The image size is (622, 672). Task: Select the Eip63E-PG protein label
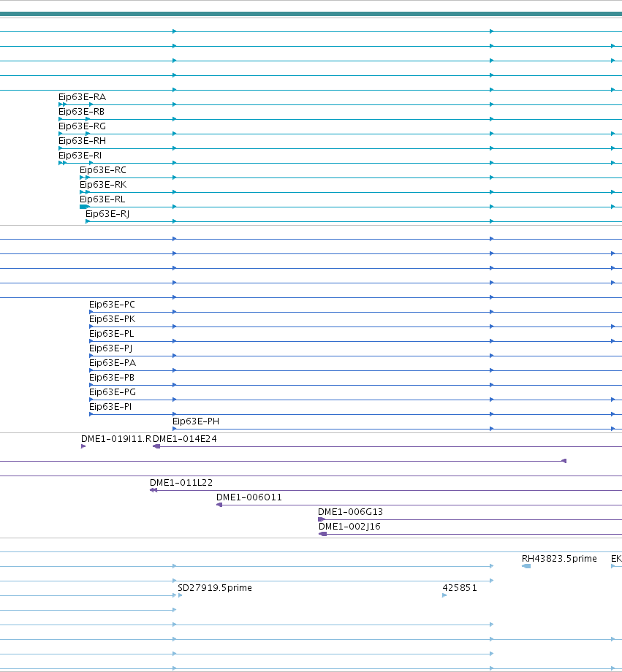pyautogui.click(x=113, y=392)
